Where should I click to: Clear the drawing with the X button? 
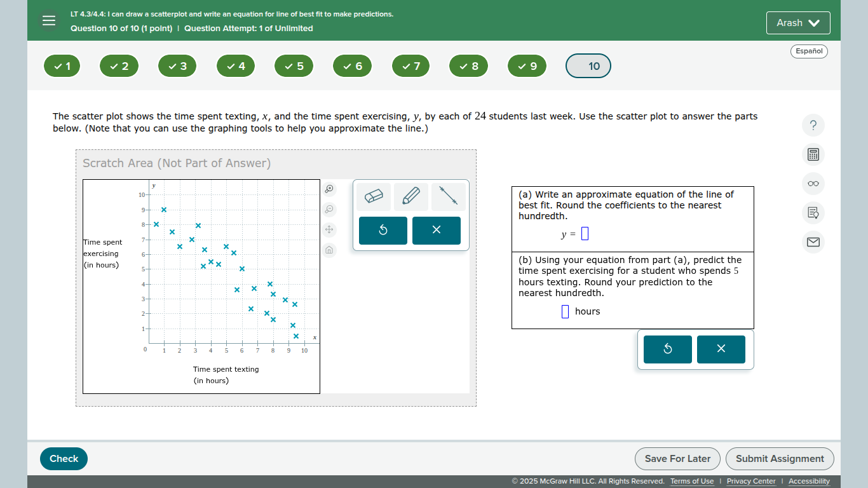coord(436,230)
